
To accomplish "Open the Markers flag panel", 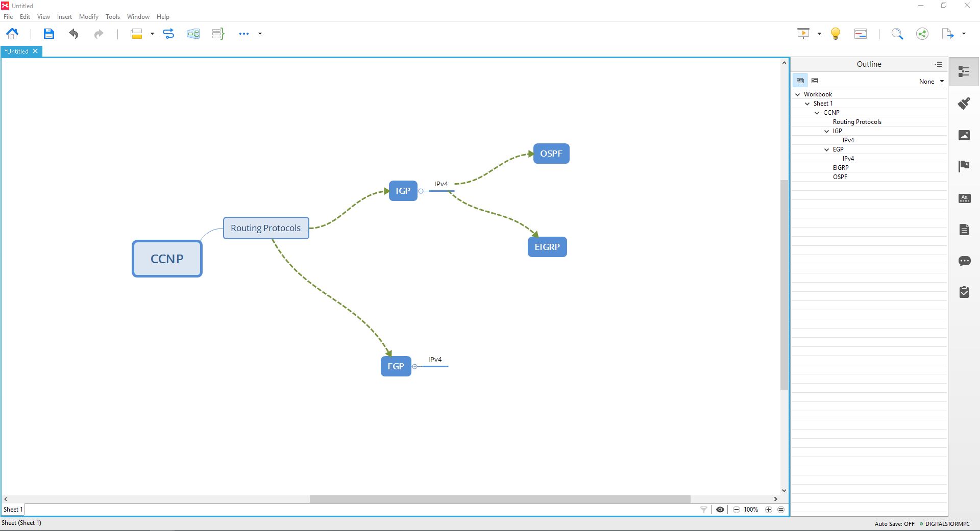I will pyautogui.click(x=964, y=166).
